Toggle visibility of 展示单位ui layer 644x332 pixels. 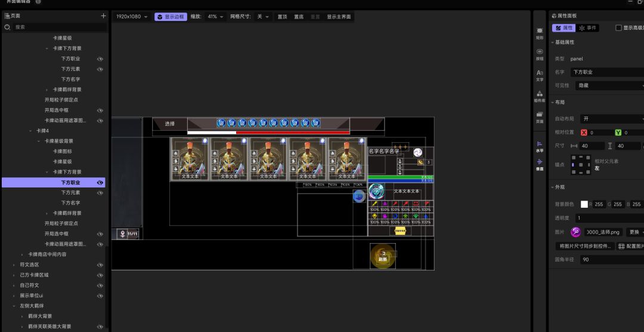[x=100, y=296]
